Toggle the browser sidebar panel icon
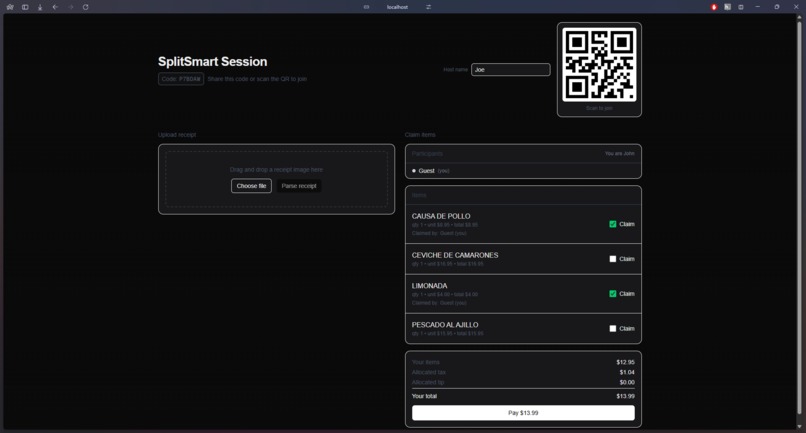 point(25,7)
